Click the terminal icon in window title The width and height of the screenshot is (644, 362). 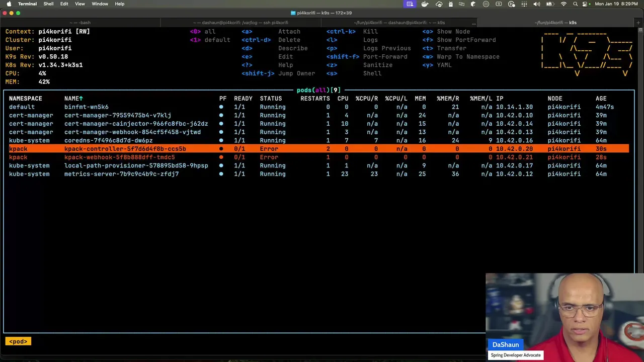click(x=293, y=13)
